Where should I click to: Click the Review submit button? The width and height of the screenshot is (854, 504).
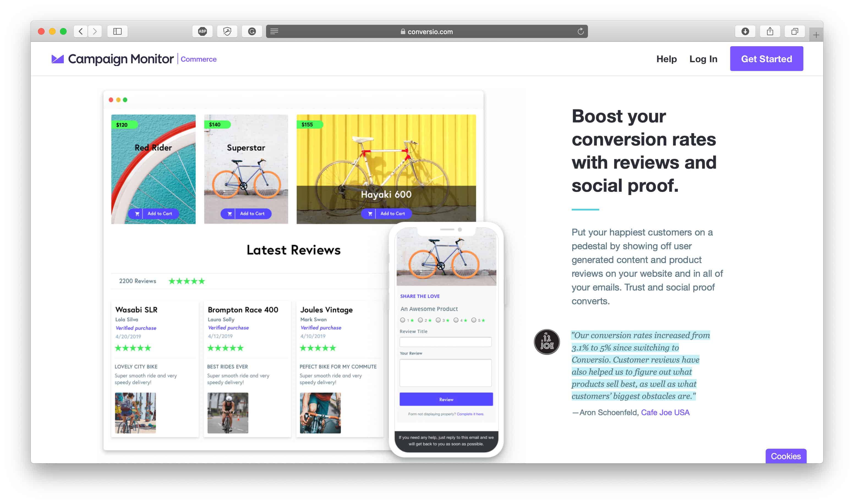click(x=446, y=399)
